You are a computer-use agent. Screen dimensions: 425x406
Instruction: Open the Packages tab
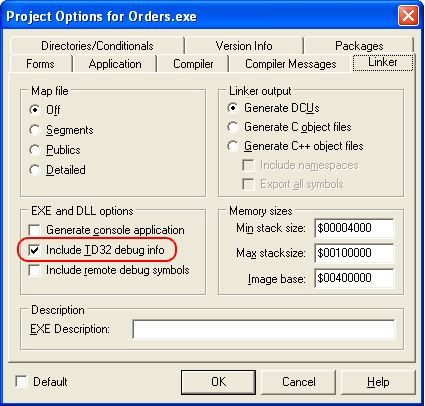coord(359,45)
